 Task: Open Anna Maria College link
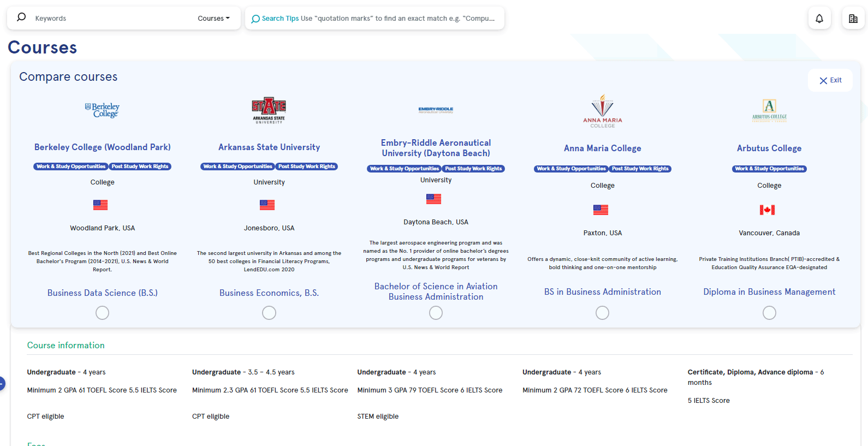[603, 148]
